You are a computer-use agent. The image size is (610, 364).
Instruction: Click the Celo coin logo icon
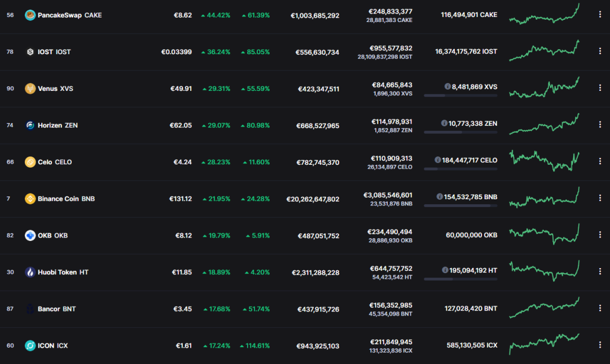(30, 162)
